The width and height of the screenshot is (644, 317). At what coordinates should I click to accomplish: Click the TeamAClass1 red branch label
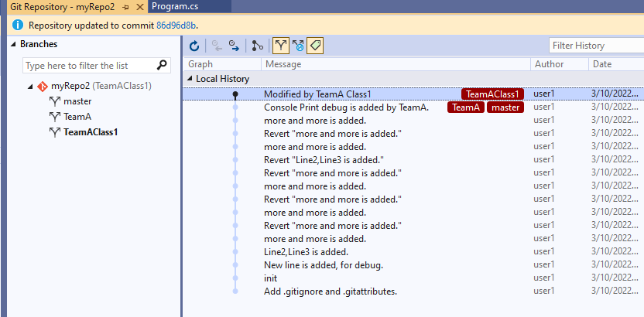tap(492, 94)
